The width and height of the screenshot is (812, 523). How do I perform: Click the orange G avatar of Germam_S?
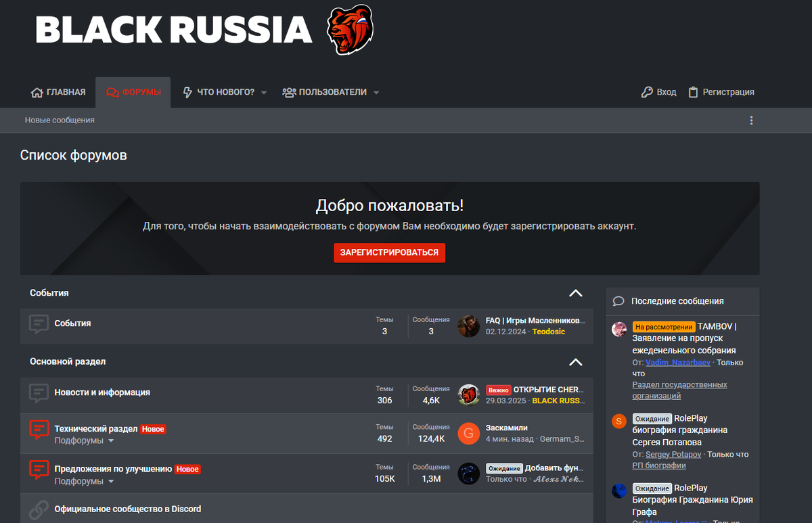point(469,433)
